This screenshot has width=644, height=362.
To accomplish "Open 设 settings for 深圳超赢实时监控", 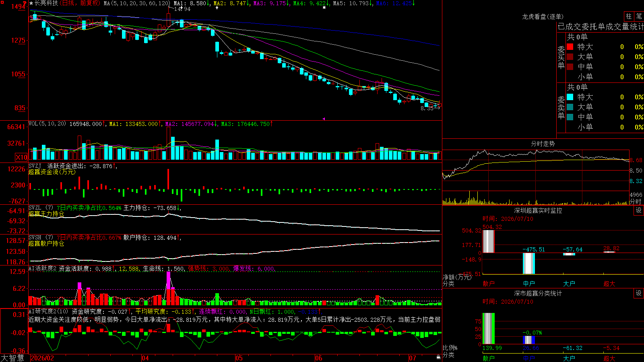I will point(639,210).
